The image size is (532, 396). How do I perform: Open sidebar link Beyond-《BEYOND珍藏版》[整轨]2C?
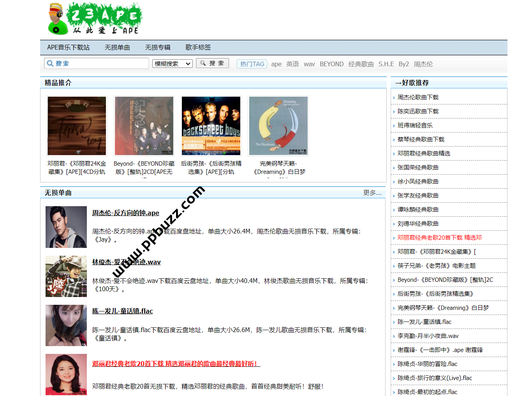pyautogui.click(x=445, y=280)
